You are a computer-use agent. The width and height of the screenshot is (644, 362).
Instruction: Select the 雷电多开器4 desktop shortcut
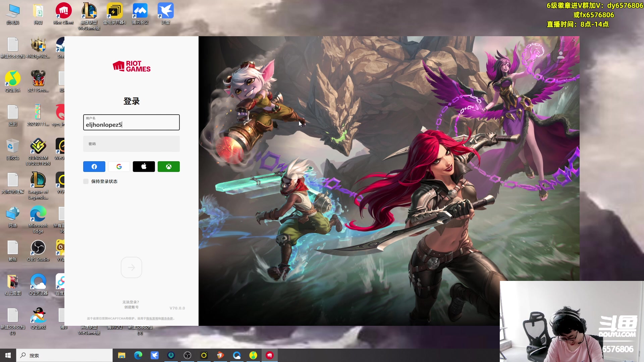[x=115, y=14]
